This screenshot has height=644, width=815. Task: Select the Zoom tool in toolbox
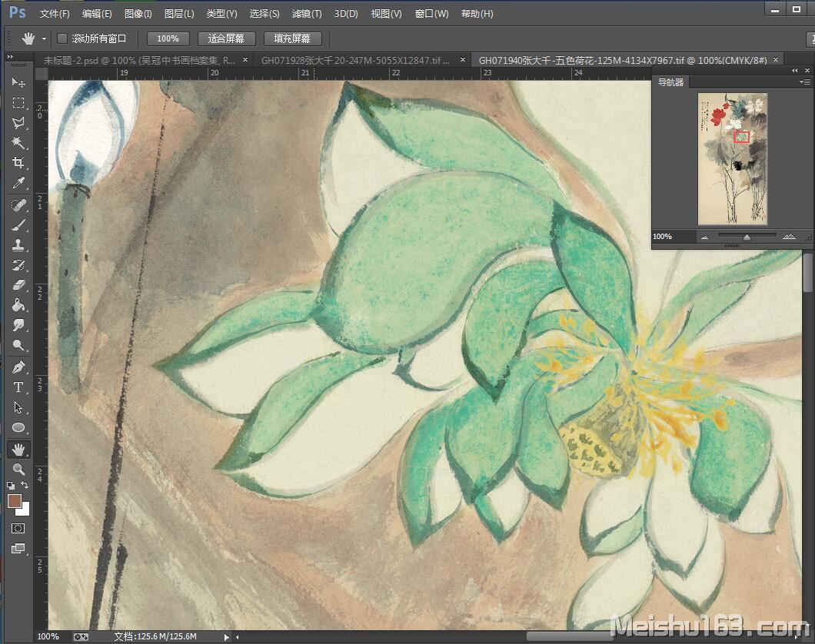18,470
